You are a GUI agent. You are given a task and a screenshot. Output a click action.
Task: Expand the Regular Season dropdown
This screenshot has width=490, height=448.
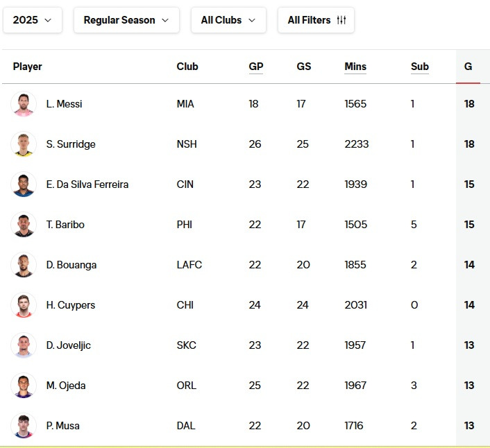(x=126, y=20)
